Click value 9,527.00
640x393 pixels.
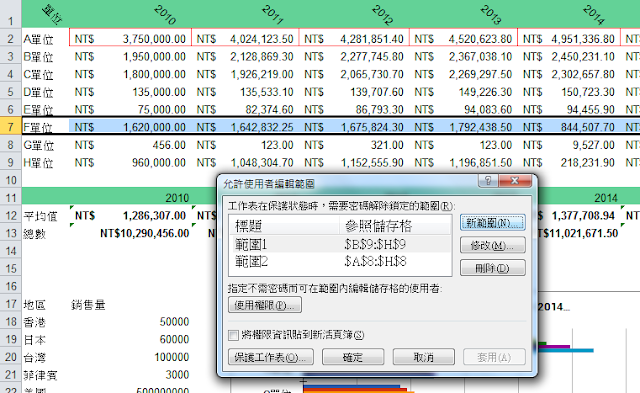point(593,145)
